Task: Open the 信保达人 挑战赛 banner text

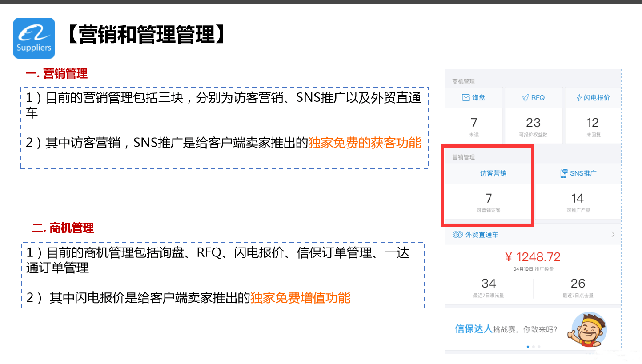Action: pyautogui.click(x=506, y=329)
